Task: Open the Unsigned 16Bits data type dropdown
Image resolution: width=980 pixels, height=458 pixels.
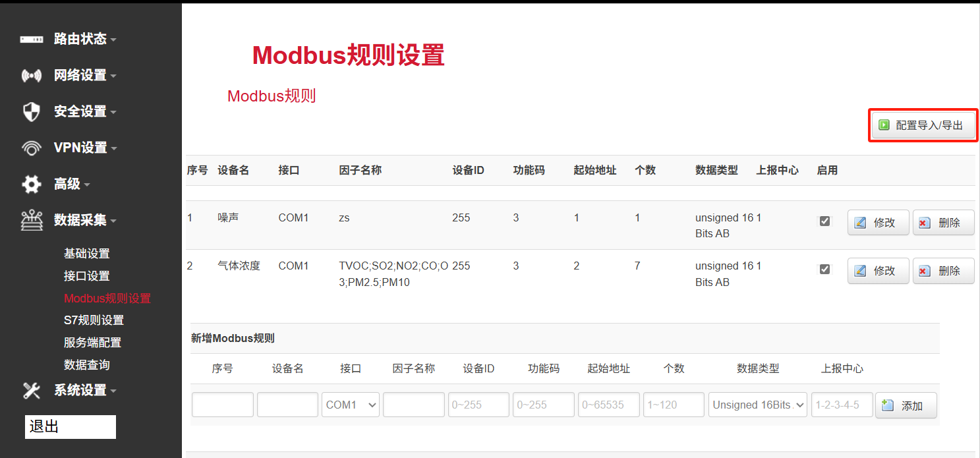Action: 757,404
